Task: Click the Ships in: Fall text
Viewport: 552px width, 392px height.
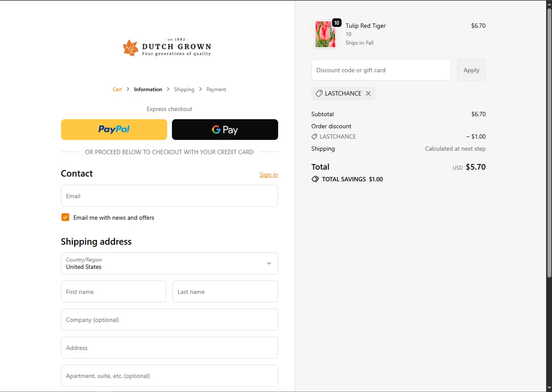Action: pyautogui.click(x=360, y=43)
